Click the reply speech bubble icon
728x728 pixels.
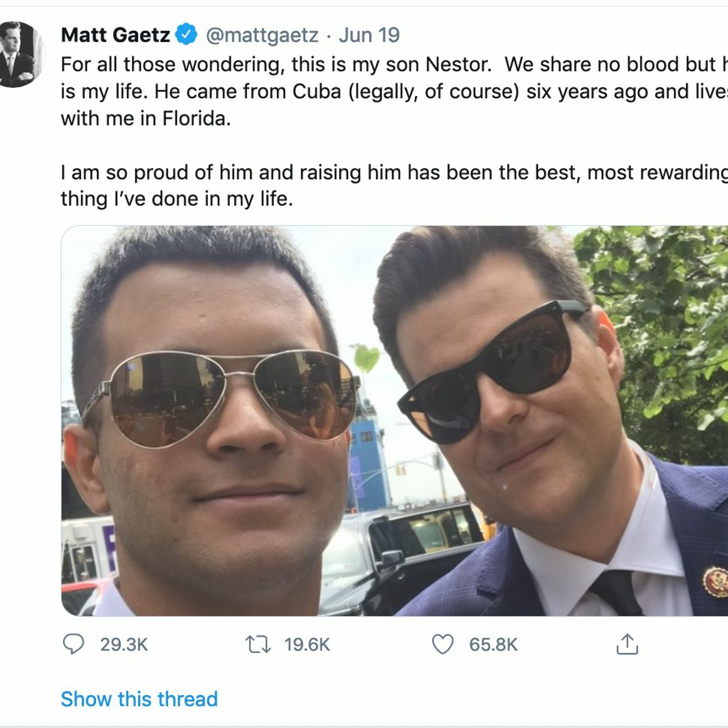tap(73, 644)
